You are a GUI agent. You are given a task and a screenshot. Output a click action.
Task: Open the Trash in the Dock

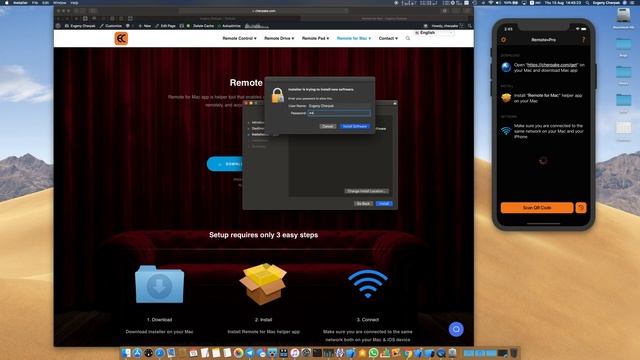pos(514,353)
